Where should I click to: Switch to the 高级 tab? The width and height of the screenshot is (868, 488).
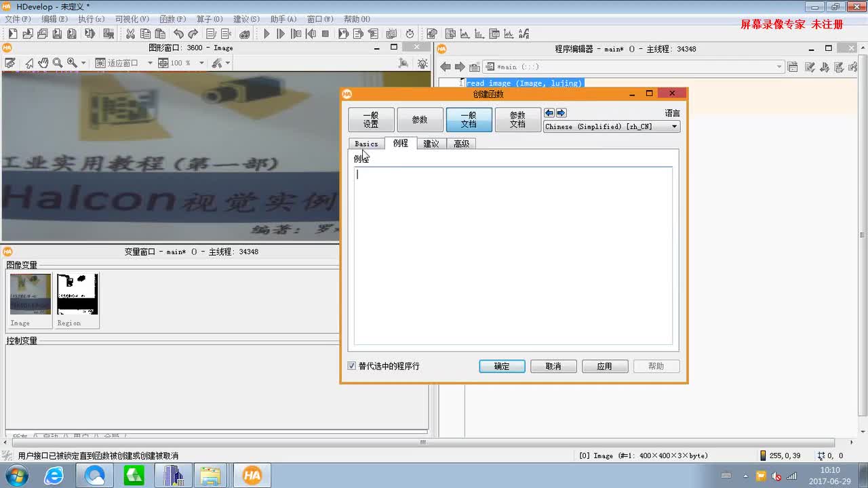coord(462,144)
